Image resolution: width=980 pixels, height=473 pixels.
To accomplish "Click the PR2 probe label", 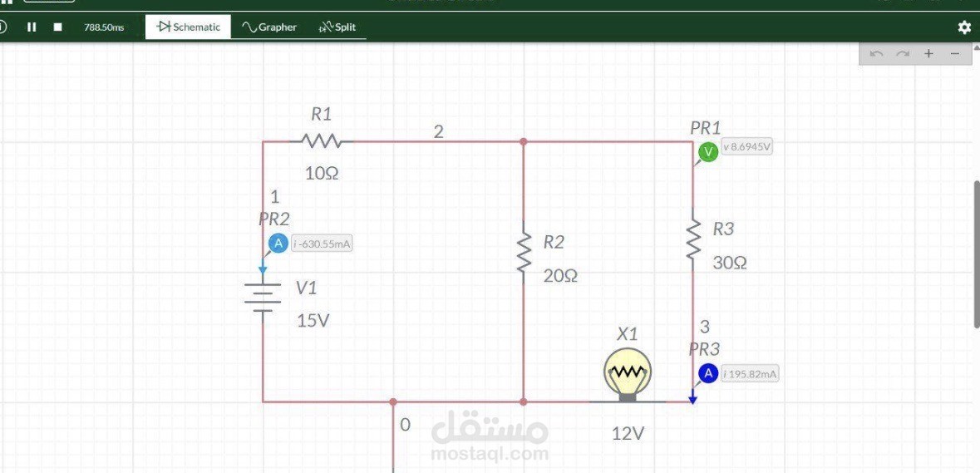I will [274, 219].
